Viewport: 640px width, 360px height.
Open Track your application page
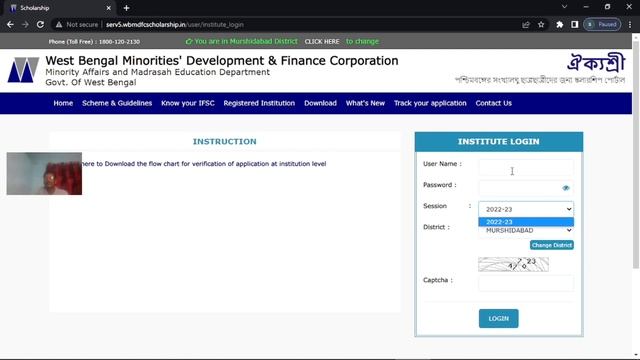(x=430, y=103)
